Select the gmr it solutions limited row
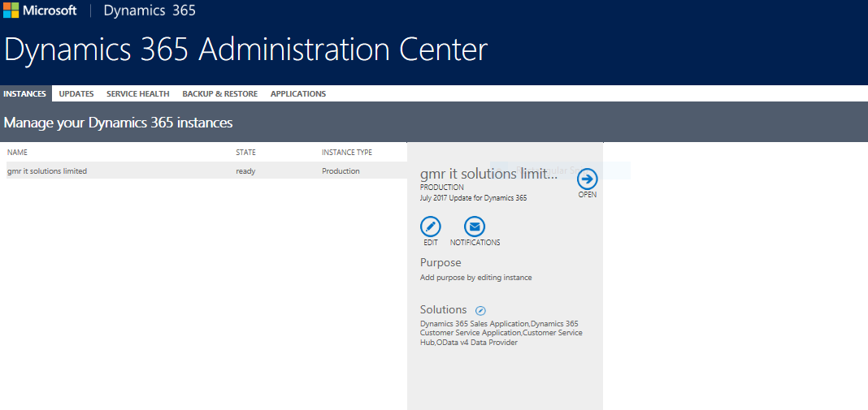The image size is (868, 410). [47, 171]
